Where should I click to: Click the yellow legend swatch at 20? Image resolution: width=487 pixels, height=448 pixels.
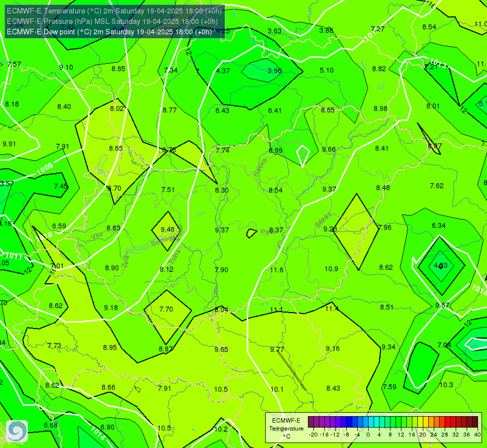click(420, 422)
